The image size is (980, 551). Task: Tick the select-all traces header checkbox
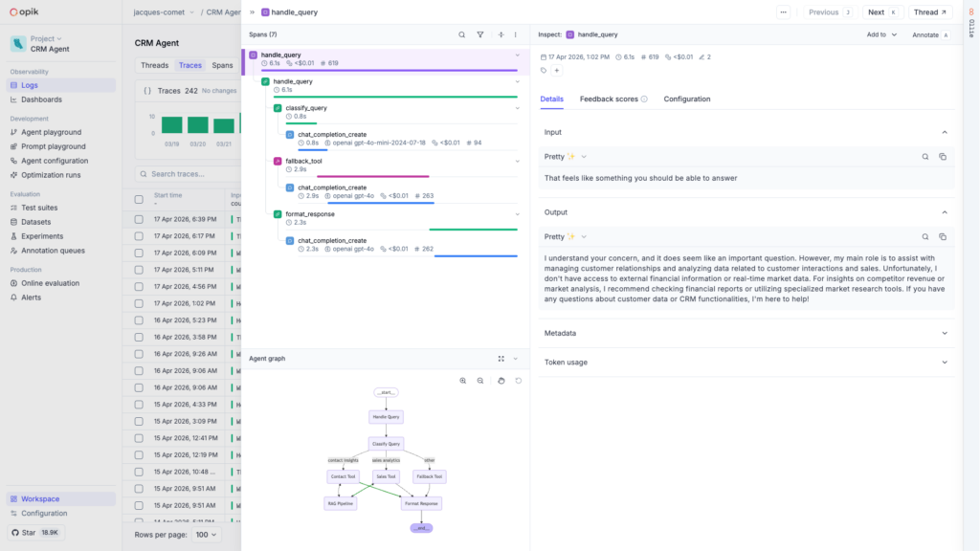(139, 198)
